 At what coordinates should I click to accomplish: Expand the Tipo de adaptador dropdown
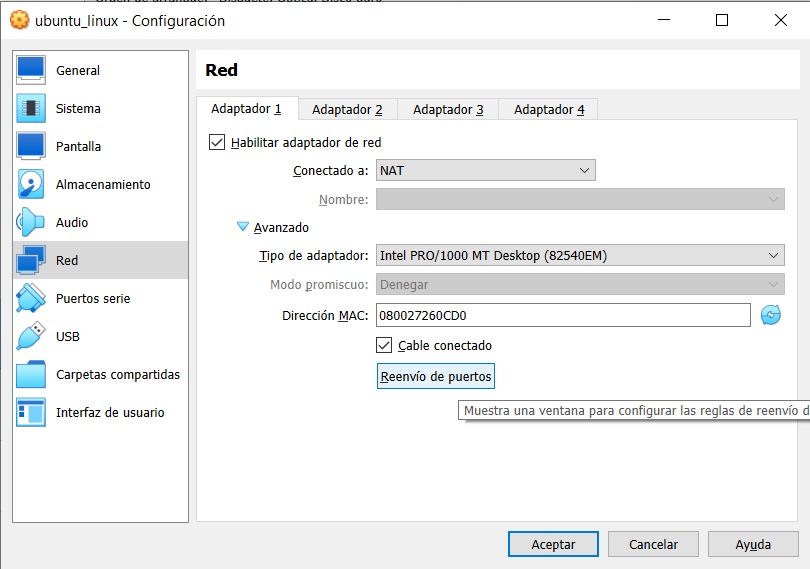click(x=580, y=255)
